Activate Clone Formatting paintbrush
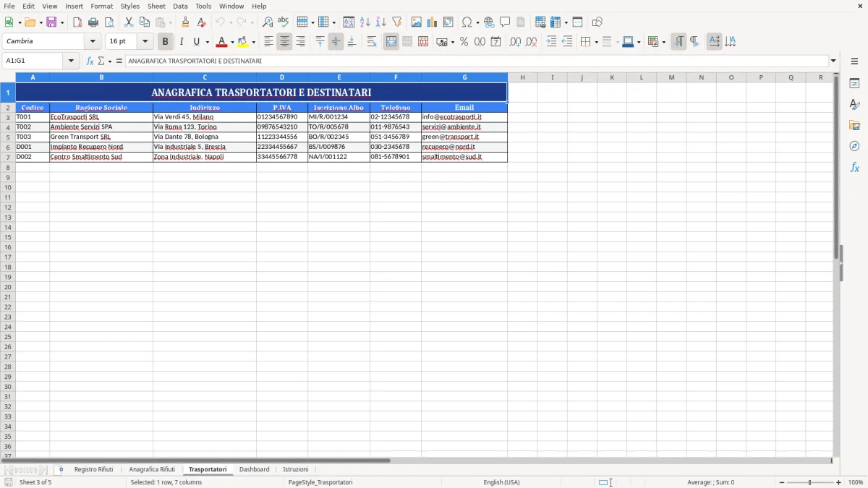Image resolution: width=868 pixels, height=488 pixels. click(186, 22)
